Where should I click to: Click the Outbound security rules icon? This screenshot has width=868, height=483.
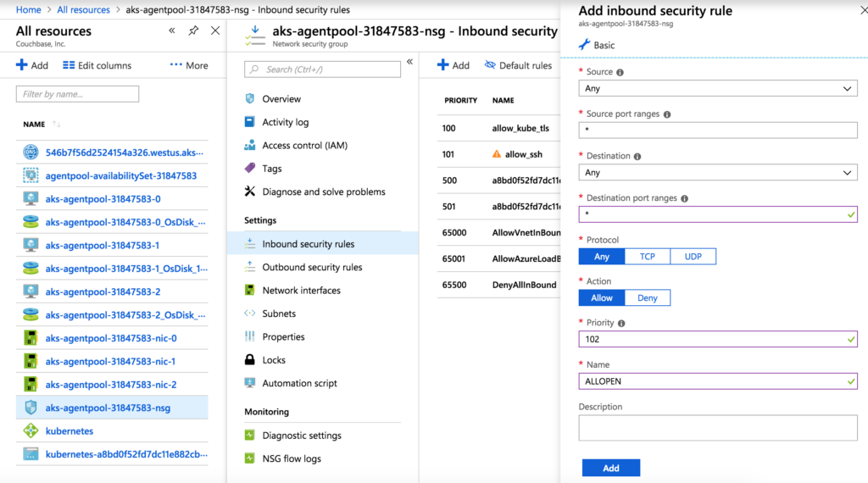(250, 267)
